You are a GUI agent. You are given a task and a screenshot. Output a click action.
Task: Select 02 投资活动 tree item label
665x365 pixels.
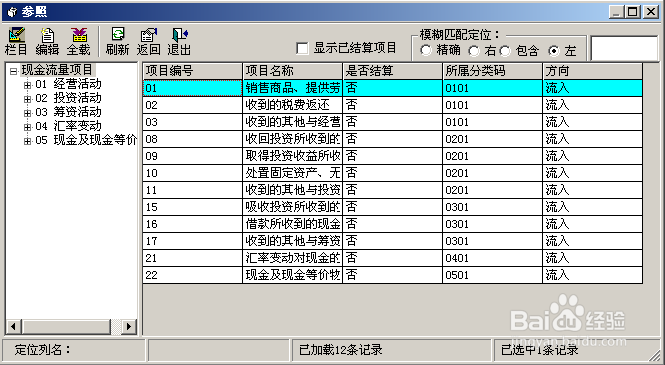click(68, 98)
